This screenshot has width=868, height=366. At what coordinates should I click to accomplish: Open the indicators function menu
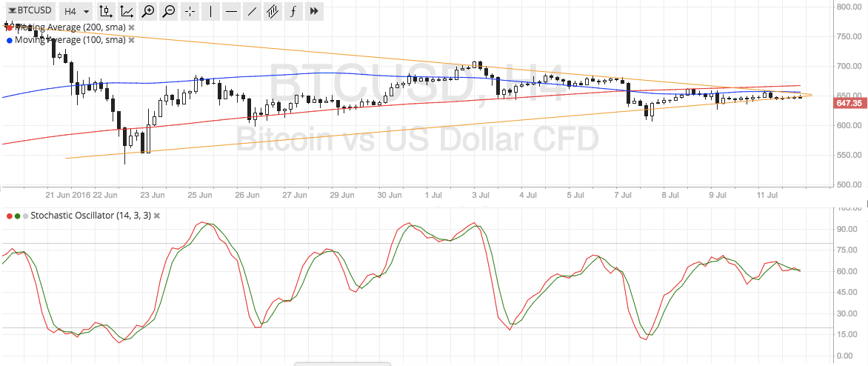click(x=293, y=10)
